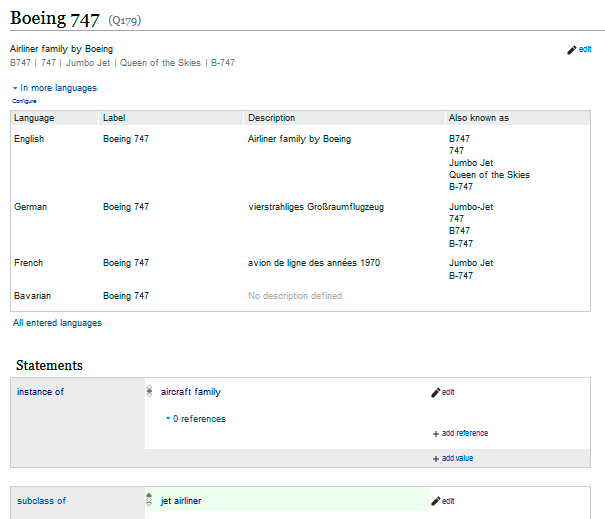Click No description defined placeholder

click(295, 296)
